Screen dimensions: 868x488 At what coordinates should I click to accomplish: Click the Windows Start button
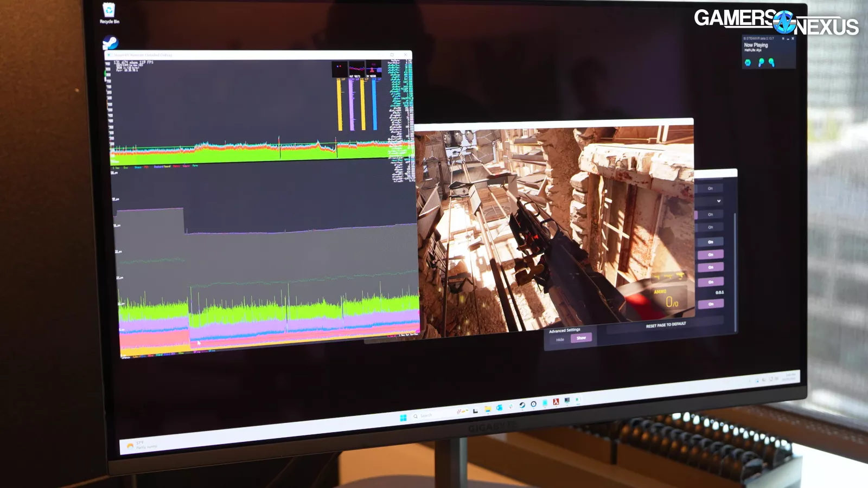[x=403, y=418]
